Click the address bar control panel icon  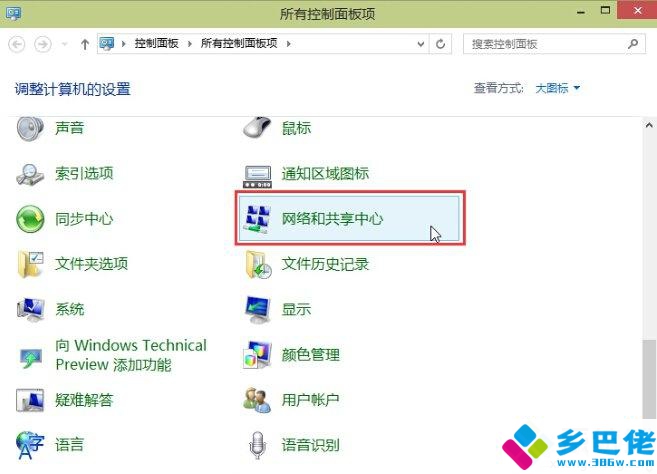[107, 44]
